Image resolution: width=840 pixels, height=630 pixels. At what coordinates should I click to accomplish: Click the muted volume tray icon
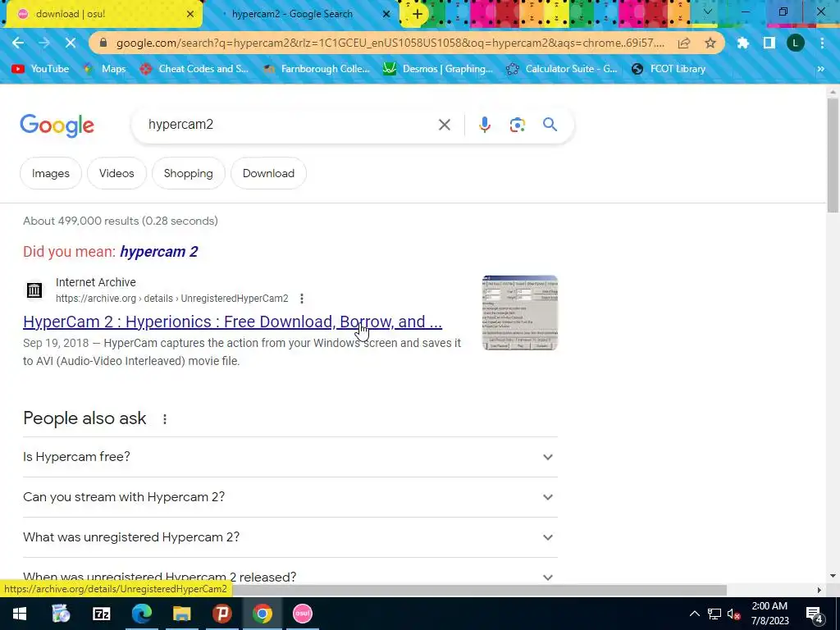[x=733, y=614]
